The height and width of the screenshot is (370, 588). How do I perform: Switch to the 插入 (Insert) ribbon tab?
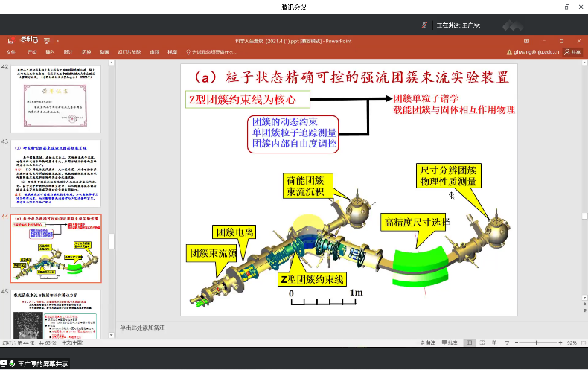tap(50, 52)
